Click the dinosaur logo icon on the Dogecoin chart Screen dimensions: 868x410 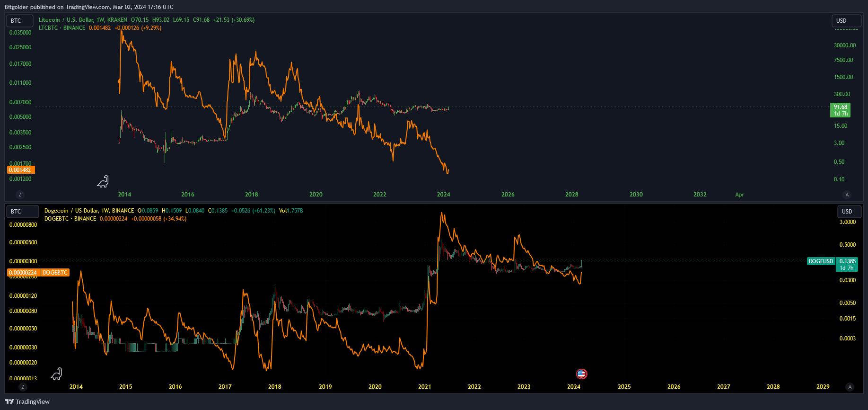(x=57, y=374)
